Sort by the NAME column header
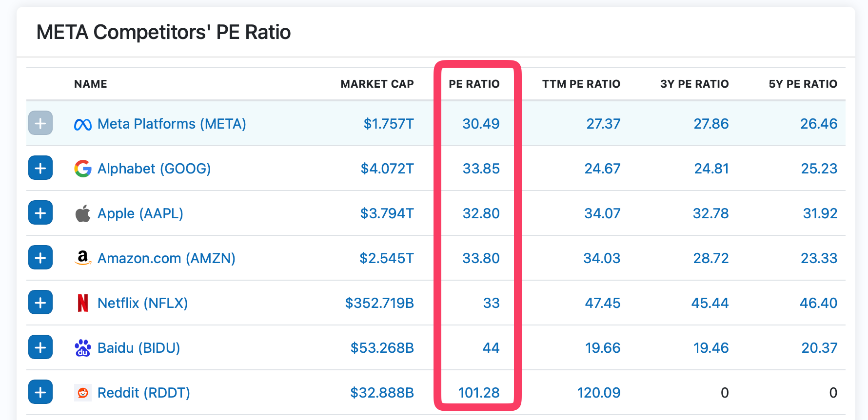This screenshot has width=868, height=420. click(91, 84)
